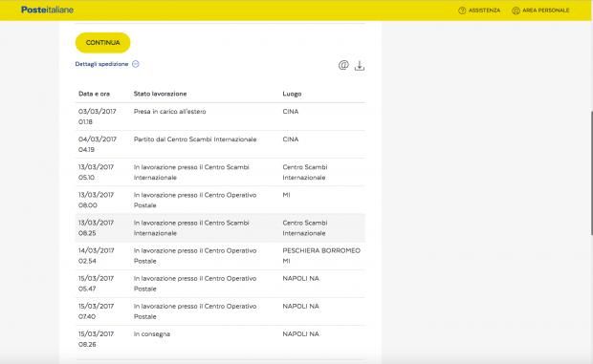Select the 03/03/2017 date cell
593x364 pixels.
click(98, 117)
